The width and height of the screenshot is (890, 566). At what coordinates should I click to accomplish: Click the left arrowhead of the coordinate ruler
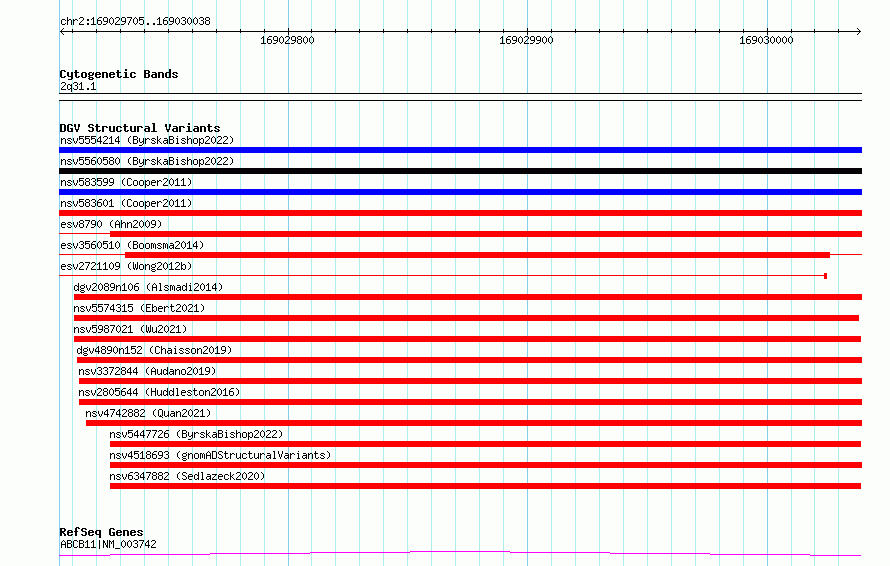pos(63,32)
